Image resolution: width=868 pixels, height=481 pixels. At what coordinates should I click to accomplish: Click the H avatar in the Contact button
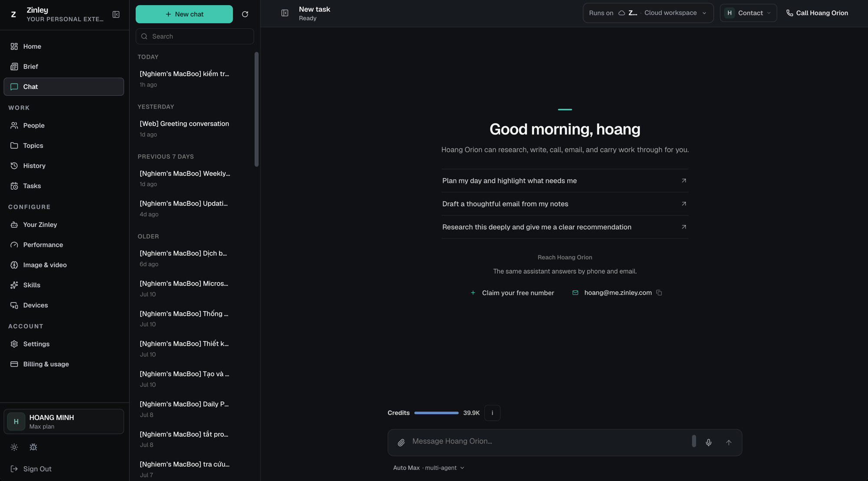(x=730, y=13)
